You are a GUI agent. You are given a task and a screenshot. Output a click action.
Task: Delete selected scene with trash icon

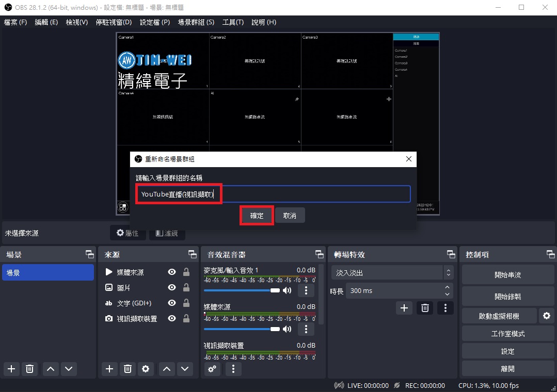pyautogui.click(x=30, y=369)
